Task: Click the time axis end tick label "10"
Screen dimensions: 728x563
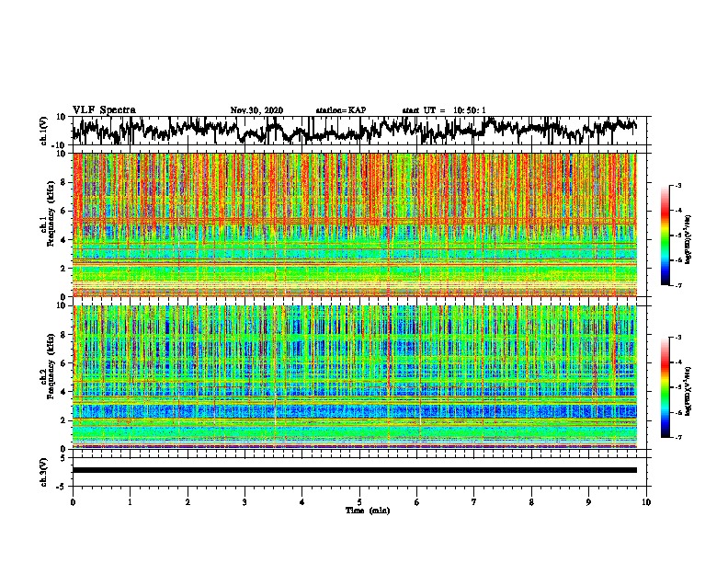Action: [646, 502]
